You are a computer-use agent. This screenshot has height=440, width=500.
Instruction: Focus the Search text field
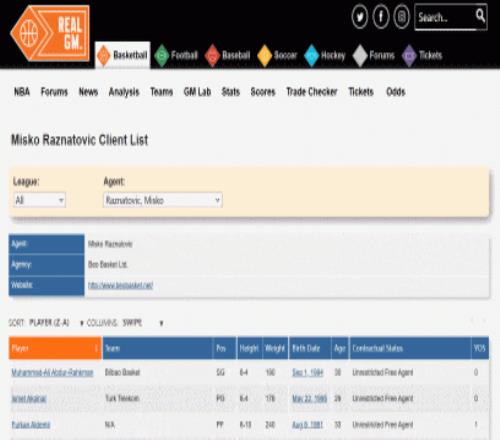click(445, 17)
